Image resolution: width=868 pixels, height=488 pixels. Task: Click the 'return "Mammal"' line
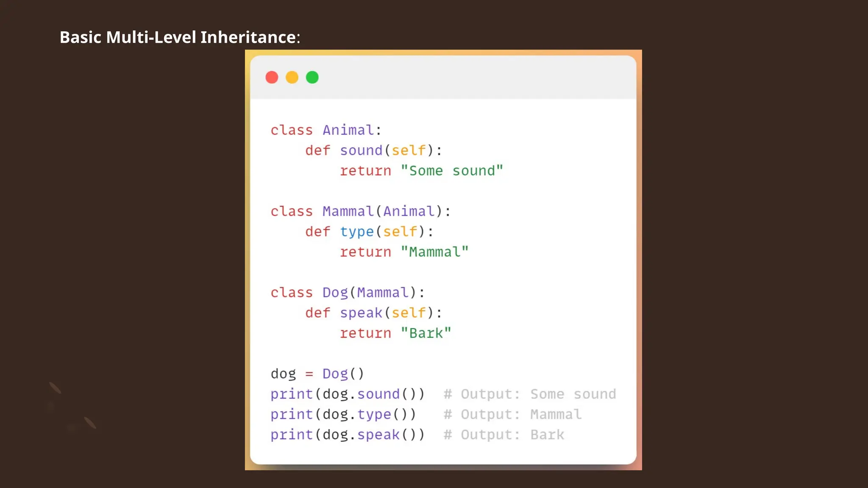(404, 252)
